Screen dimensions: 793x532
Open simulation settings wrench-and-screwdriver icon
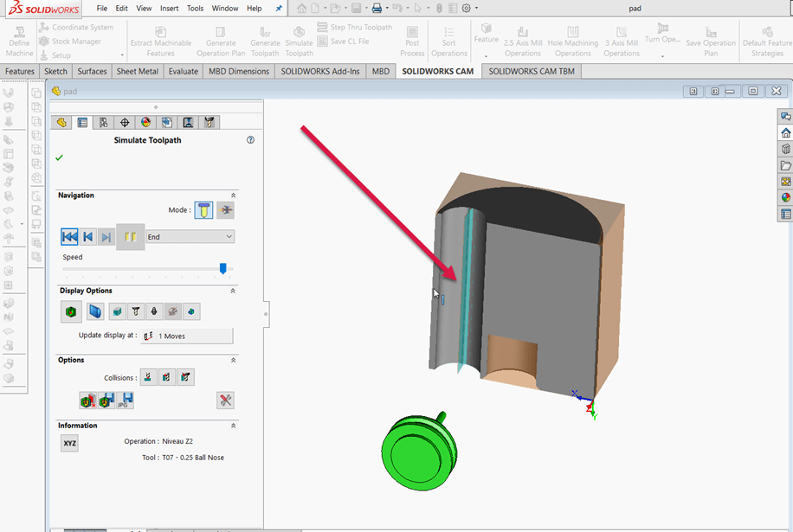(x=226, y=401)
